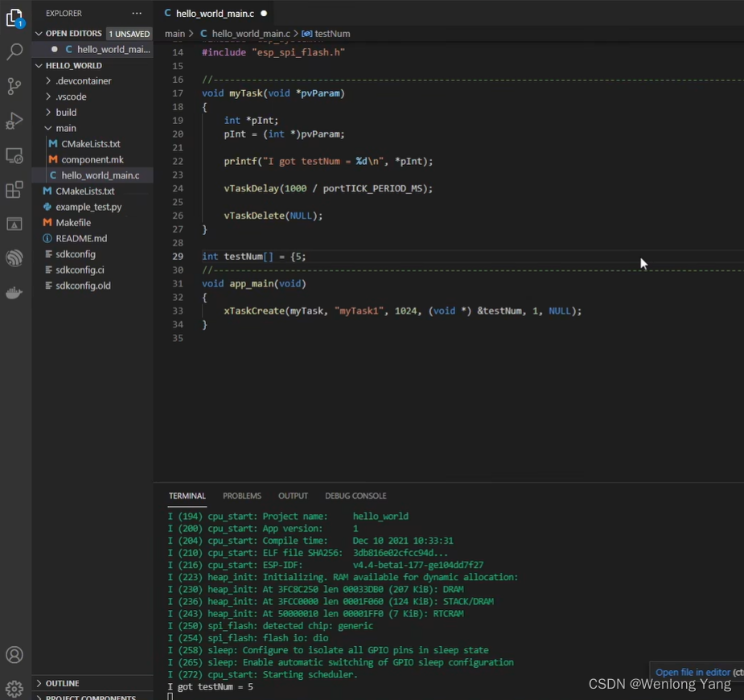Click line number 29 in gutter
Screen dimensions: 744x700
coord(178,257)
